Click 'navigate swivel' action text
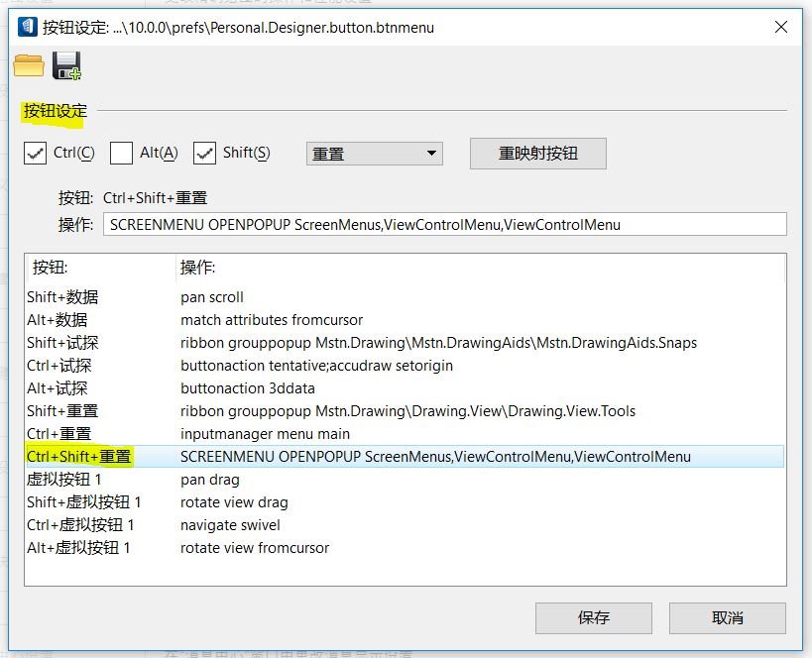Image resolution: width=812 pixels, height=658 pixels. pyautogui.click(x=230, y=525)
